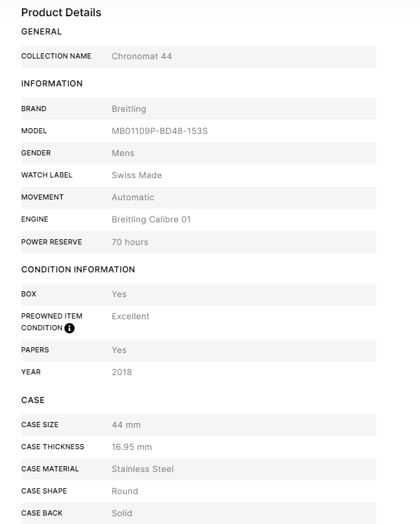Click the Mens gender value
The width and height of the screenshot is (420, 524).
tap(123, 153)
